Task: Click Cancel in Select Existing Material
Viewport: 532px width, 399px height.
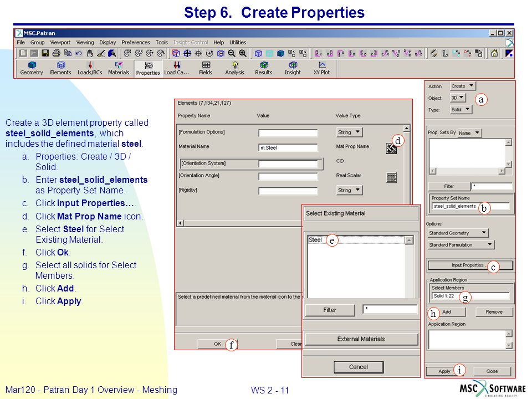Action: tap(359, 367)
